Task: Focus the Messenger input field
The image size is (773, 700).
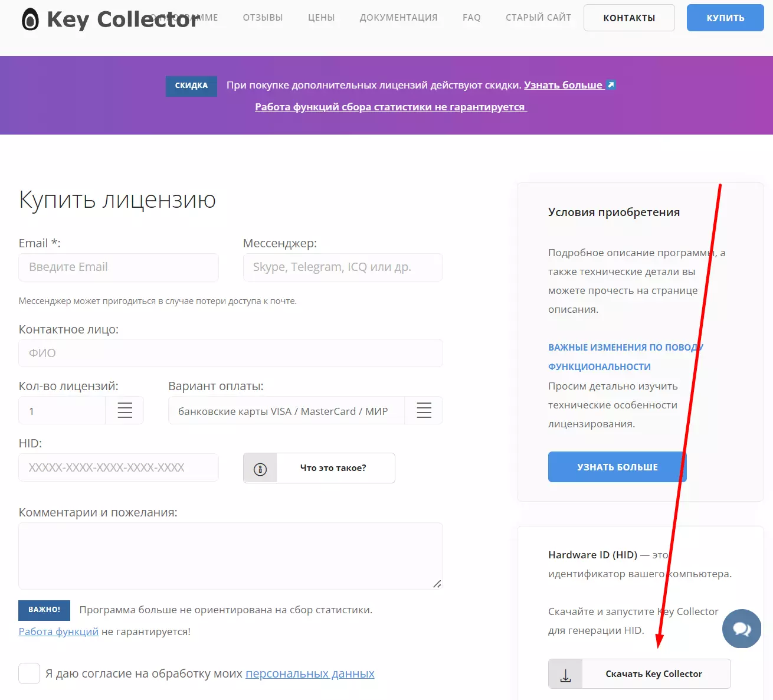Action: 343,267
